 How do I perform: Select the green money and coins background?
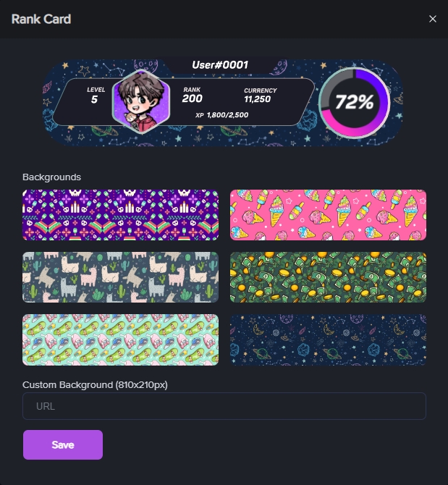tap(328, 277)
